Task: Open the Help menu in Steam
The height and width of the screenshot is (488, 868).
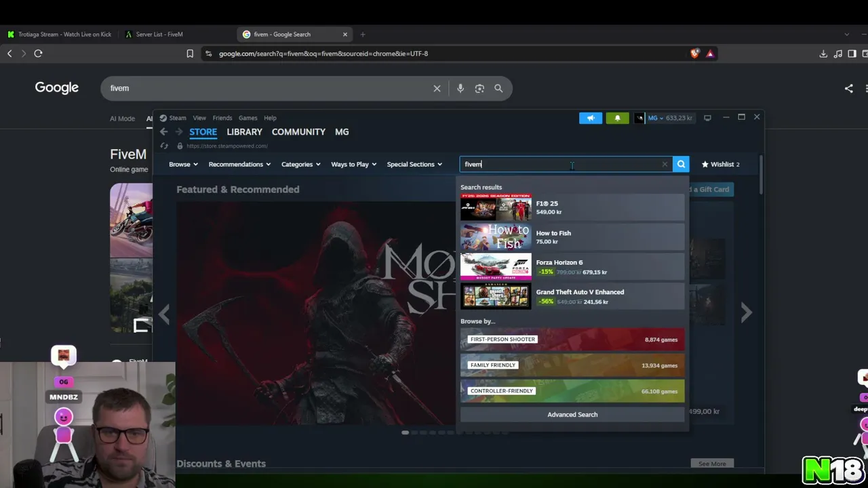Action: [x=270, y=118]
